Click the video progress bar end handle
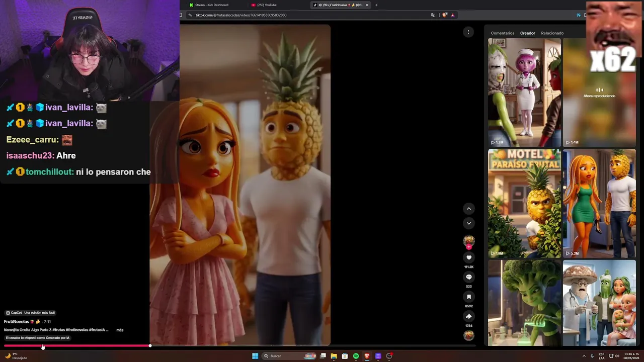644x362 pixels. point(150,346)
